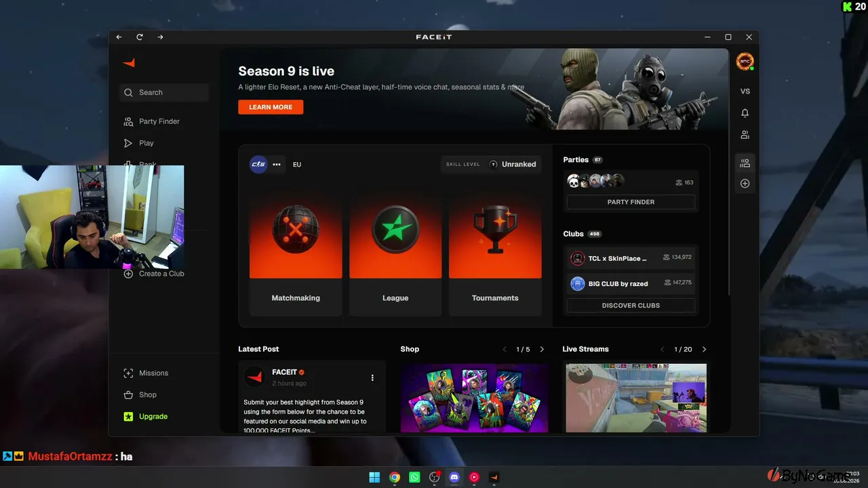Click the Kick overlay logo on the desktop
Image resolution: width=868 pixels, height=488 pixels.
[x=846, y=7]
